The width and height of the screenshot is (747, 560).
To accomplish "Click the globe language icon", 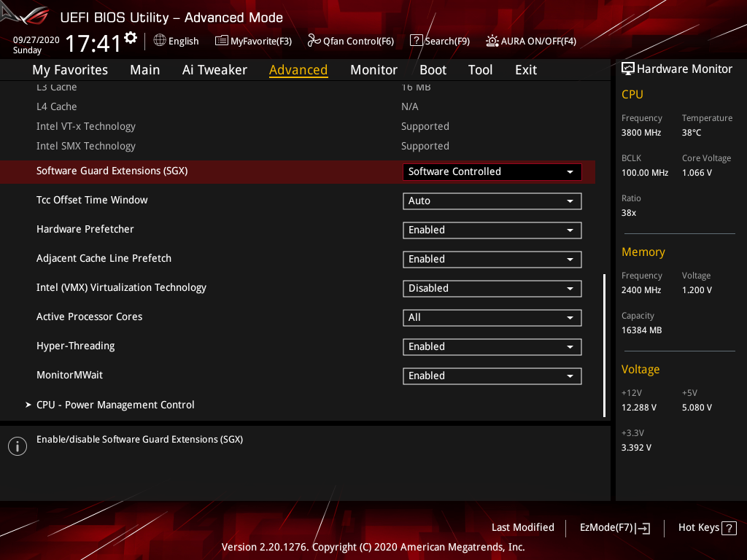I will click(160, 41).
